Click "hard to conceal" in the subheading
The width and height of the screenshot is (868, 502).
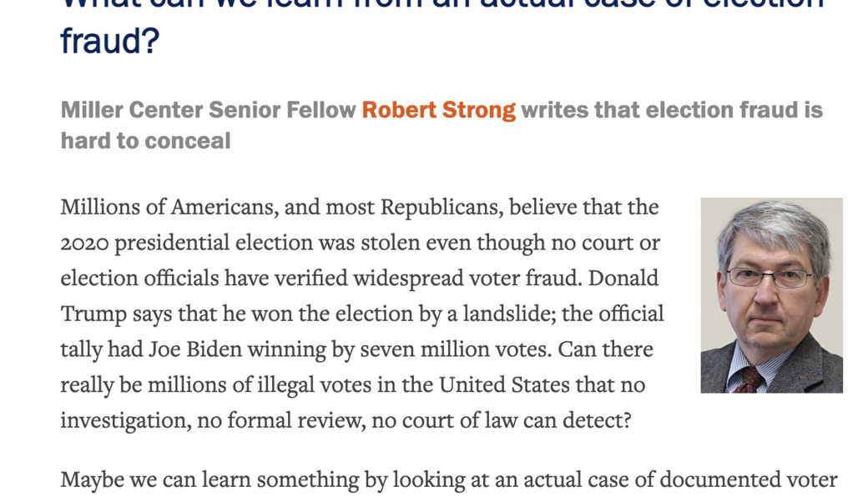(x=145, y=140)
